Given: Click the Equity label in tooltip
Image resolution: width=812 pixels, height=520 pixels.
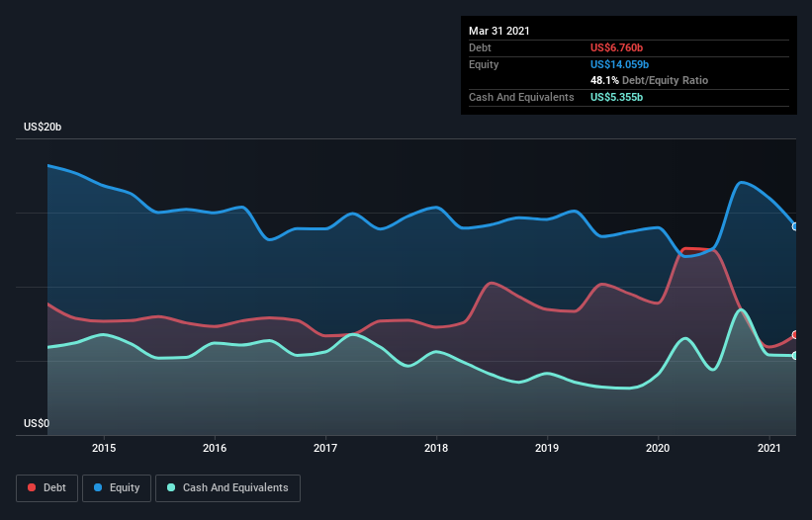Looking at the screenshot, I should coord(484,64).
